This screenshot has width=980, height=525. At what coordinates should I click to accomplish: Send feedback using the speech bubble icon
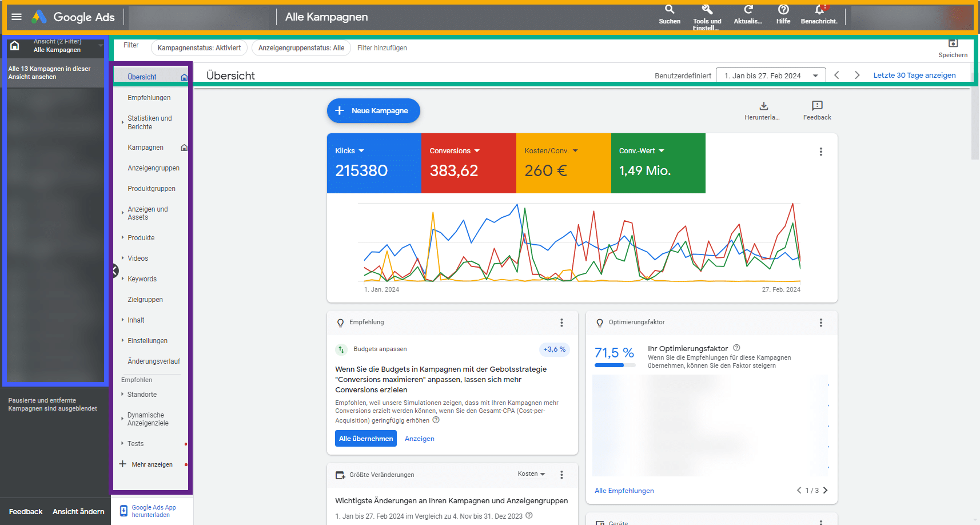coord(817,106)
